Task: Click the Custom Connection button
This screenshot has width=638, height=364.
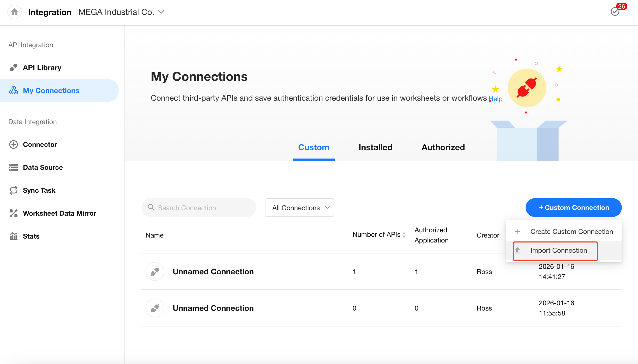Action: click(x=574, y=208)
